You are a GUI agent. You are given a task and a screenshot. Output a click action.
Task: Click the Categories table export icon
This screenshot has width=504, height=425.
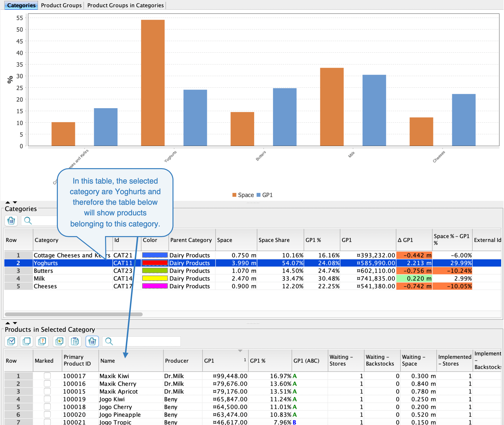[11, 221]
